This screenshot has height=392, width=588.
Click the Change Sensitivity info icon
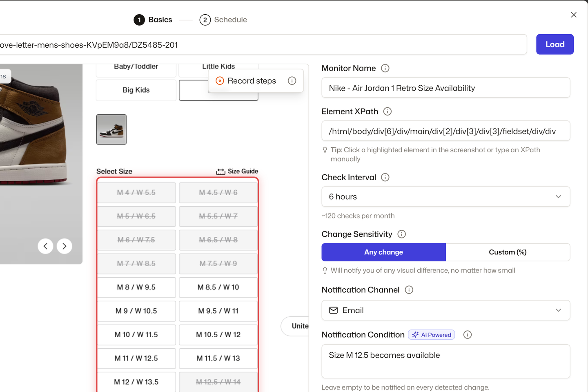click(x=401, y=234)
